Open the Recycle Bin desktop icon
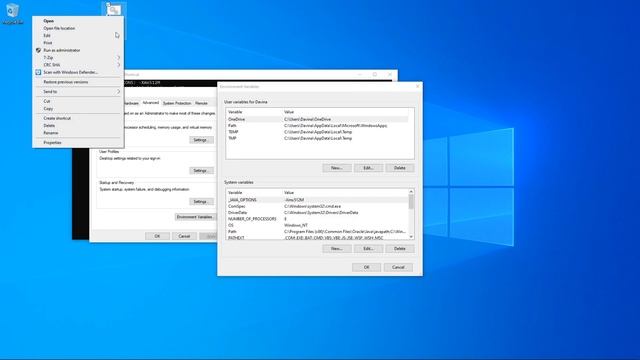Screen dimensions: 640x360 pos(12,13)
